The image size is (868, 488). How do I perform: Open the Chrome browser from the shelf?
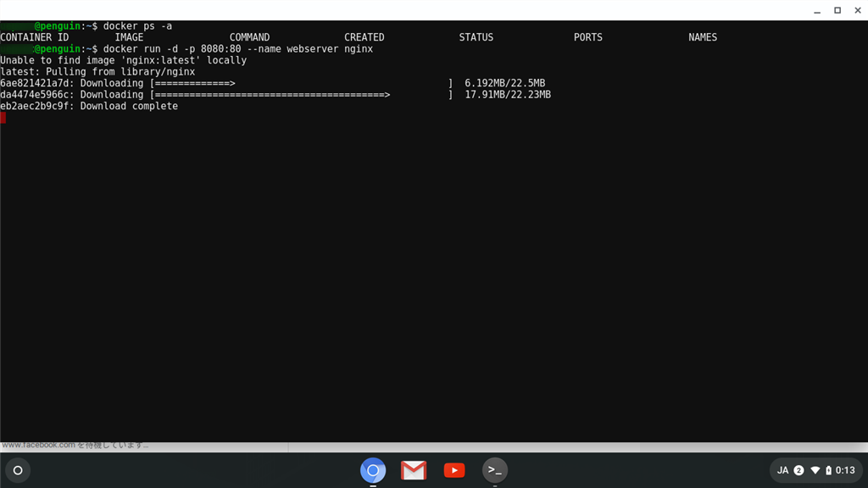(373, 470)
